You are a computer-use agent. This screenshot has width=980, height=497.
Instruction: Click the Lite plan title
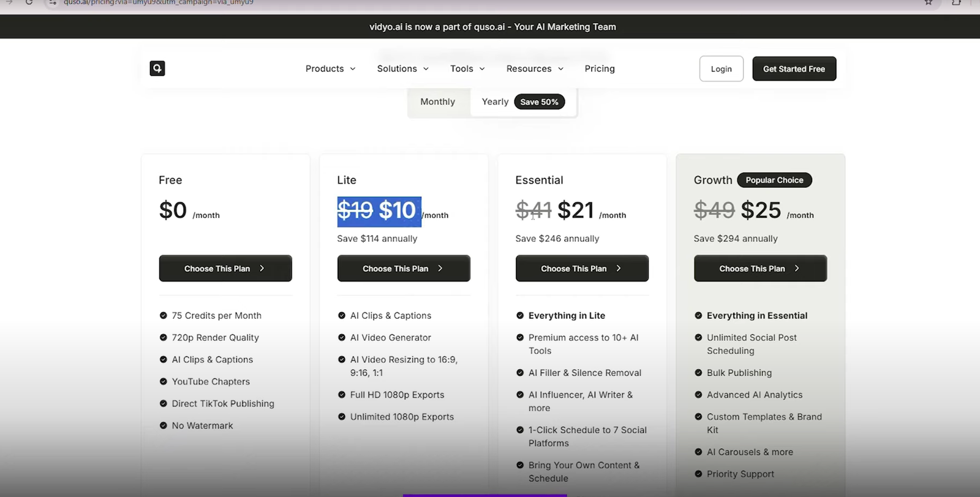point(347,180)
